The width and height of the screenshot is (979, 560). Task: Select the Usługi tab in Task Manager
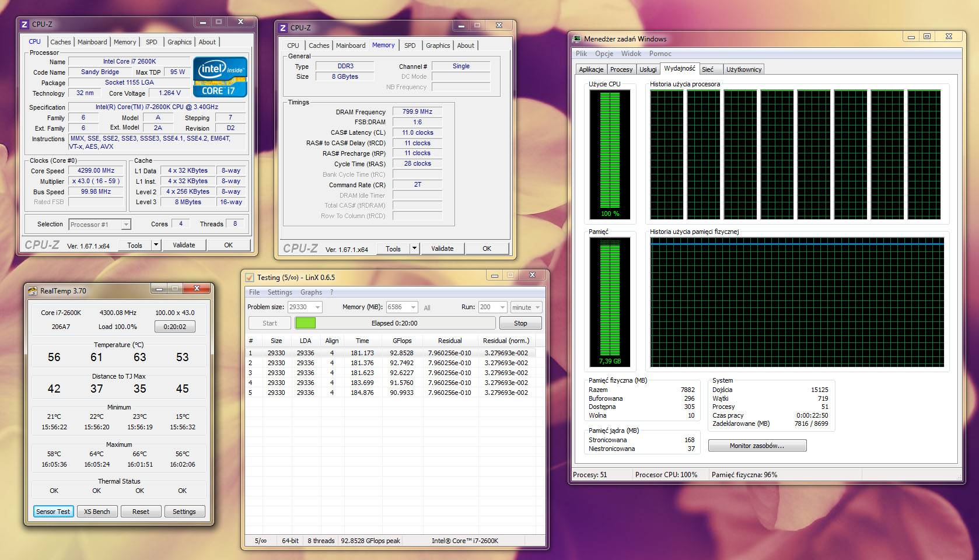[x=648, y=69]
